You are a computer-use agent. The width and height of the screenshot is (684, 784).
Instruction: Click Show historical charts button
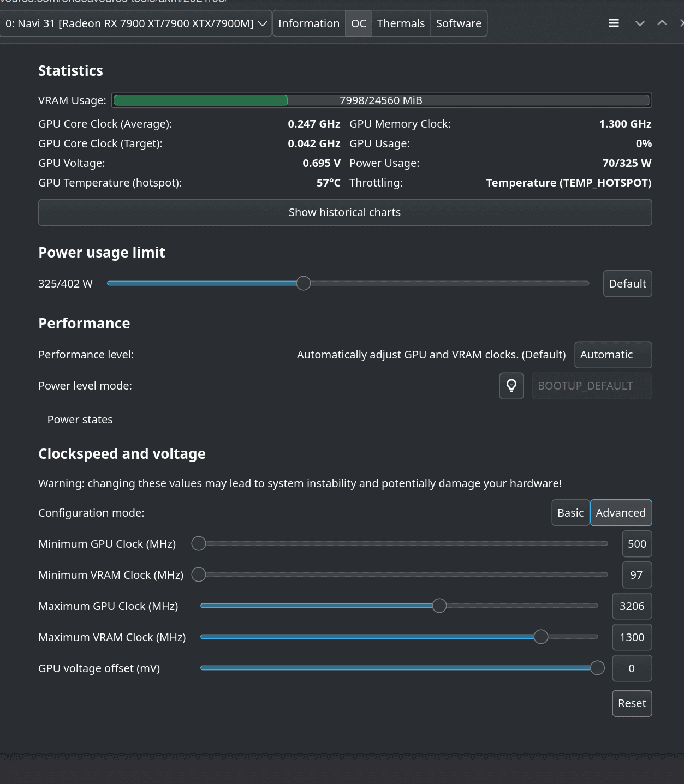pos(345,212)
